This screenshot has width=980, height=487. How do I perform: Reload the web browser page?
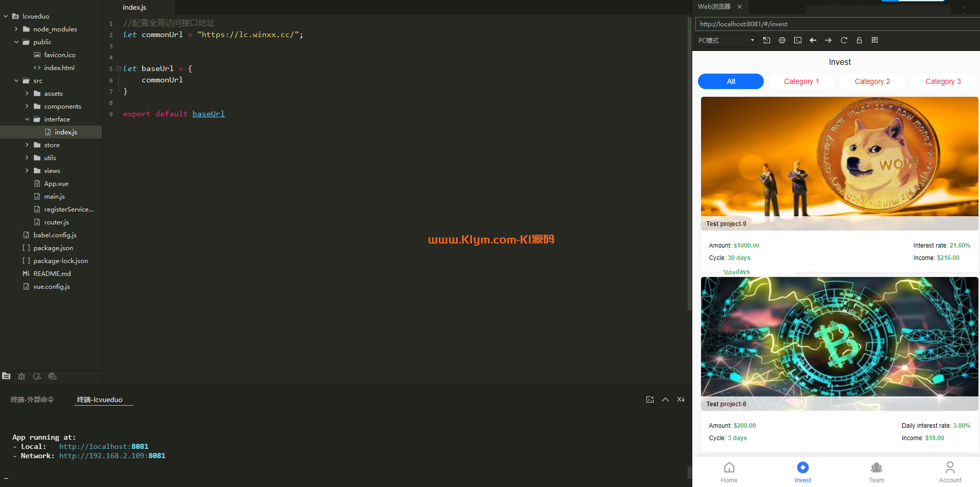(x=844, y=40)
